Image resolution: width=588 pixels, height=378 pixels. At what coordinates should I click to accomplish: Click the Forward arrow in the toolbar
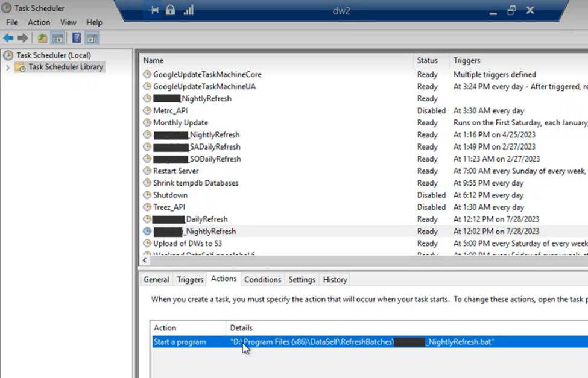[x=23, y=38]
